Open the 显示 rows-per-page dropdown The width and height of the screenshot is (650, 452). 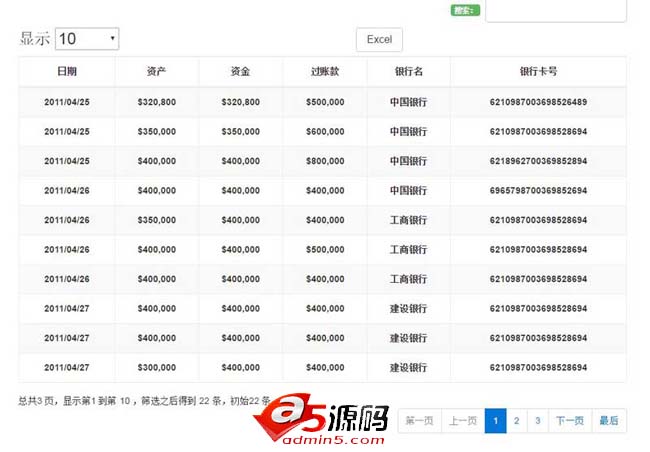pyautogui.click(x=87, y=39)
